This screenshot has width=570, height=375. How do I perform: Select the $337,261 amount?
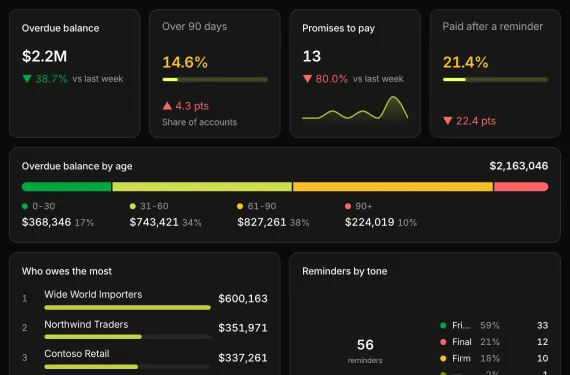(243, 358)
